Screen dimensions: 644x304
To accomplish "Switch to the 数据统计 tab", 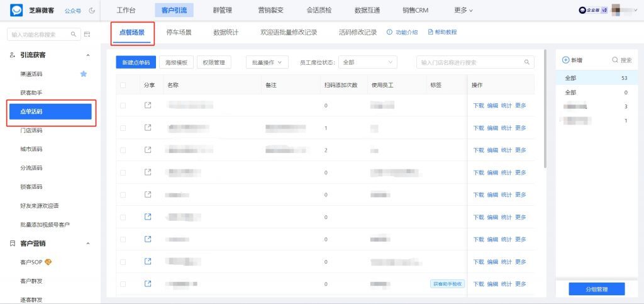I will point(226,32).
